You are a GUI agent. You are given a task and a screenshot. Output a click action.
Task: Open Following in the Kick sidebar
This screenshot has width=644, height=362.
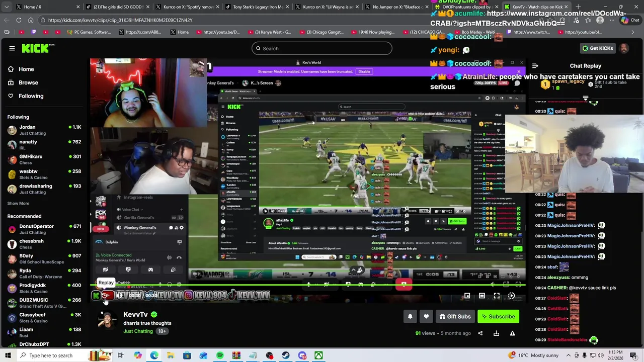(44, 96)
